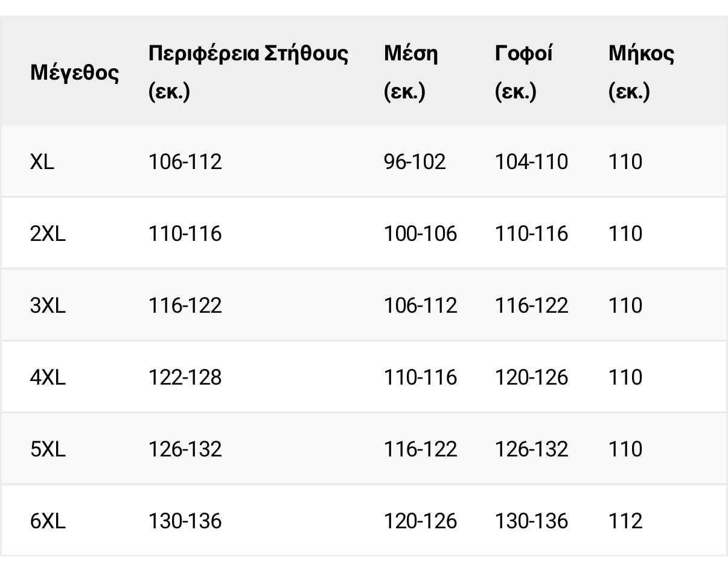Select the XL size row label
The width and height of the screenshot is (728, 576).
(42, 162)
